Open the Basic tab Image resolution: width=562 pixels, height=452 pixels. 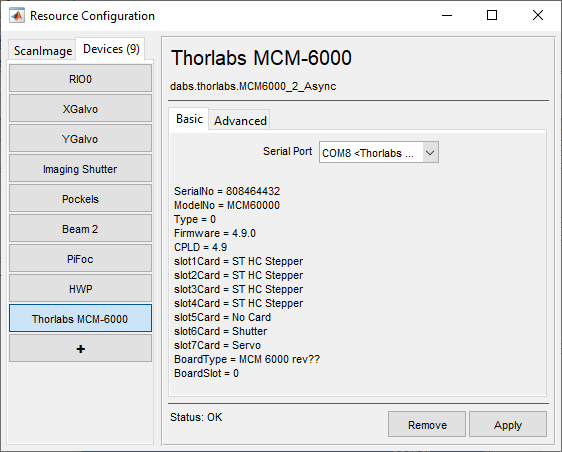(x=189, y=119)
